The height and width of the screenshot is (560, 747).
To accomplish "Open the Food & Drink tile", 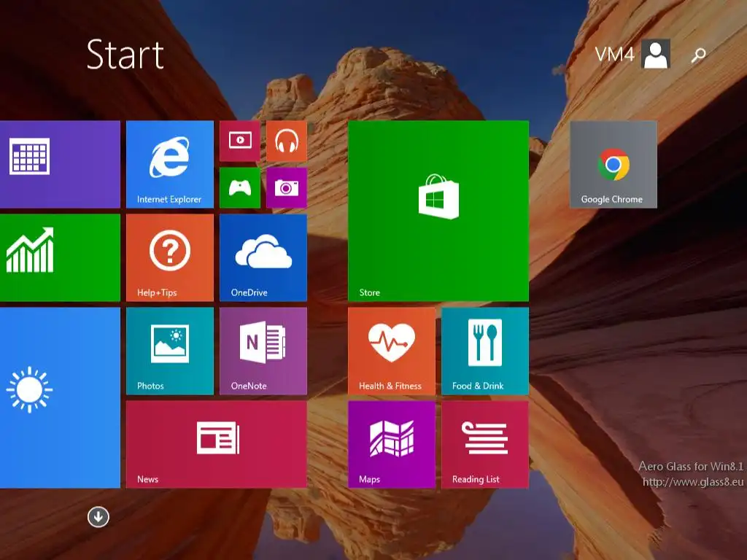I will point(485,351).
